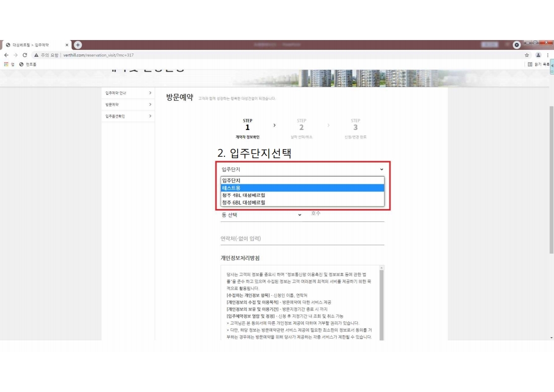Click the new tab plus button
Viewport: 554px width, 392px height.
(78, 45)
